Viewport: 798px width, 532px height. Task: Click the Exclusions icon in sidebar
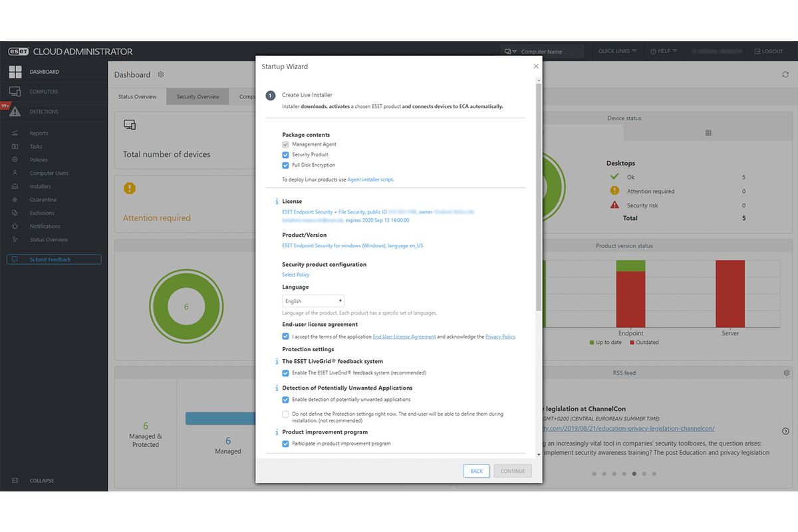15,213
